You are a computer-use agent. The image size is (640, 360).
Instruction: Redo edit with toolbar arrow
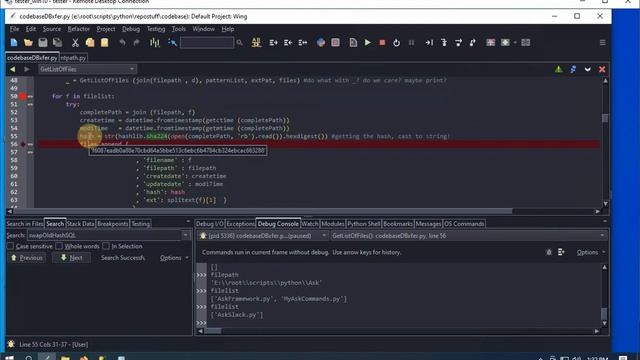(x=137, y=42)
